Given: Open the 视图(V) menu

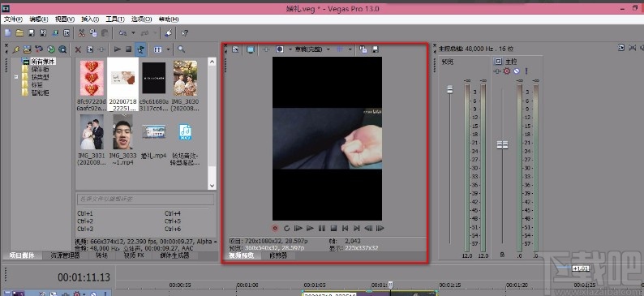Looking at the screenshot, I should click(65, 19).
